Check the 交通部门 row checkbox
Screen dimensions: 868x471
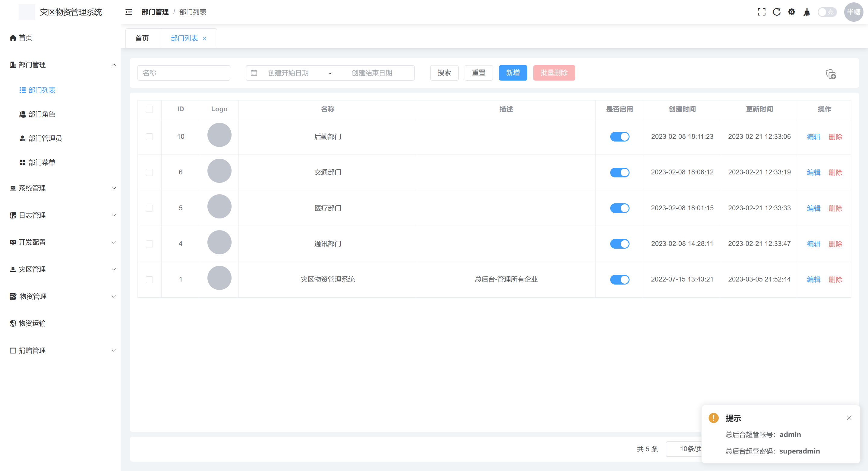click(x=149, y=172)
